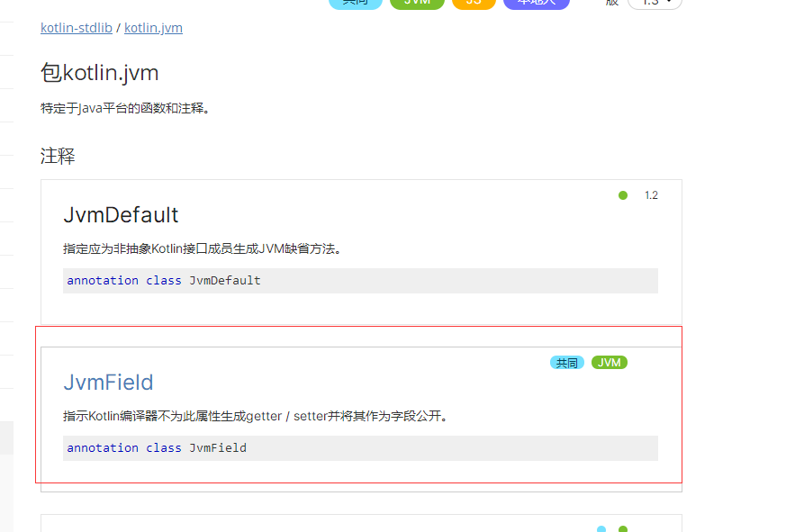Click the green JVM dot in JvmDefault card
The image size is (795, 532).
point(623,195)
